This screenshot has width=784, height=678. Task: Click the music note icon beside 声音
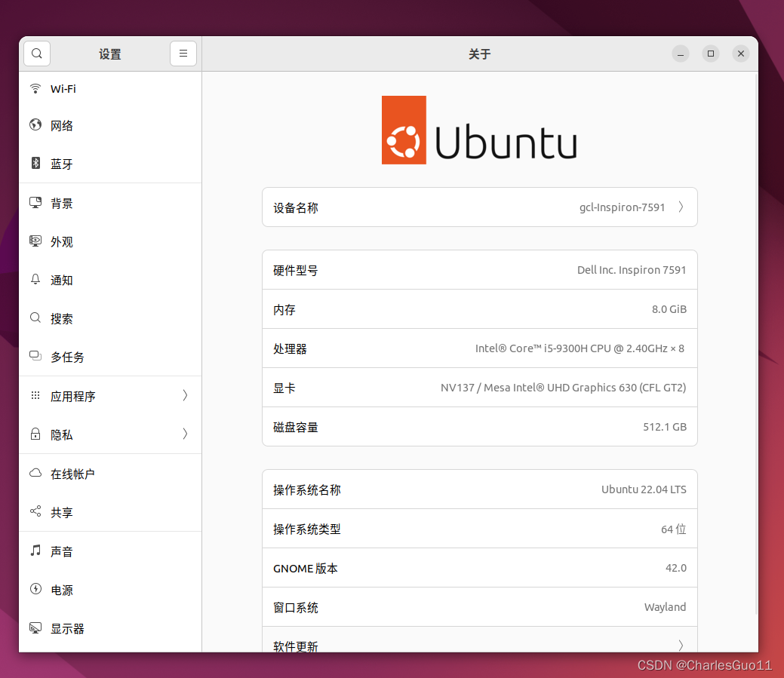tap(35, 550)
